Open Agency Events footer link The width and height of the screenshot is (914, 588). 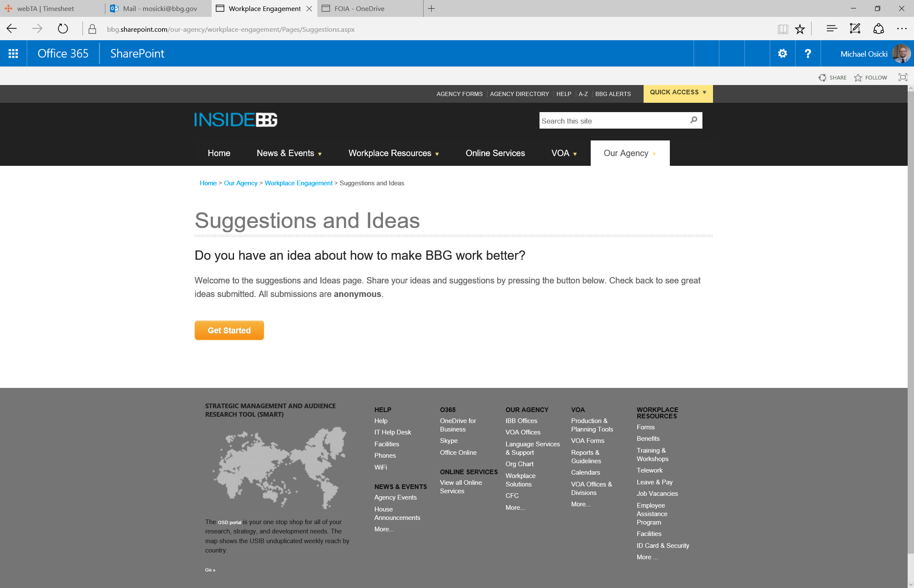point(395,497)
